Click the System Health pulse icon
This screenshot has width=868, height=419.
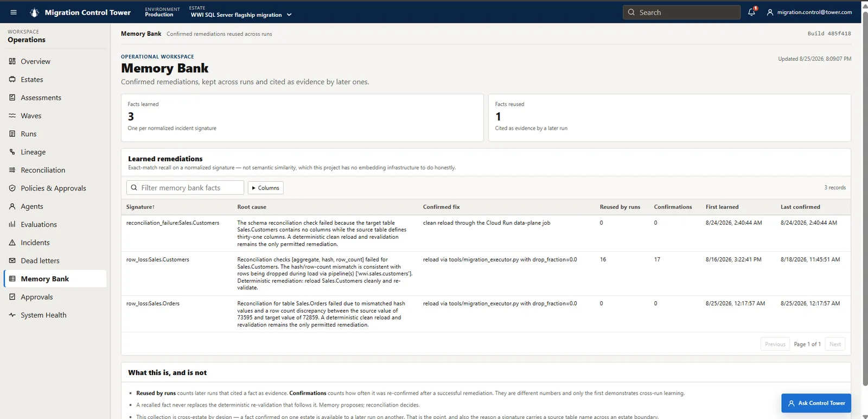pos(12,315)
